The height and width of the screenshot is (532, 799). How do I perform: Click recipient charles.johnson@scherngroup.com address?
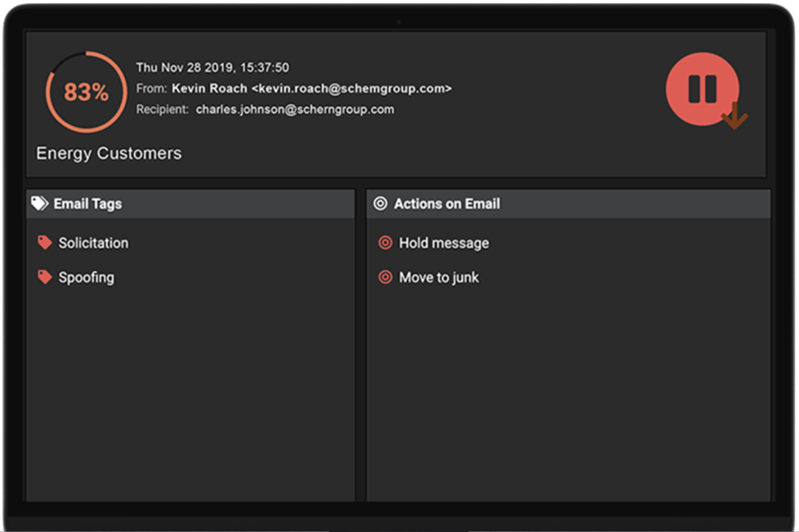tap(295, 109)
